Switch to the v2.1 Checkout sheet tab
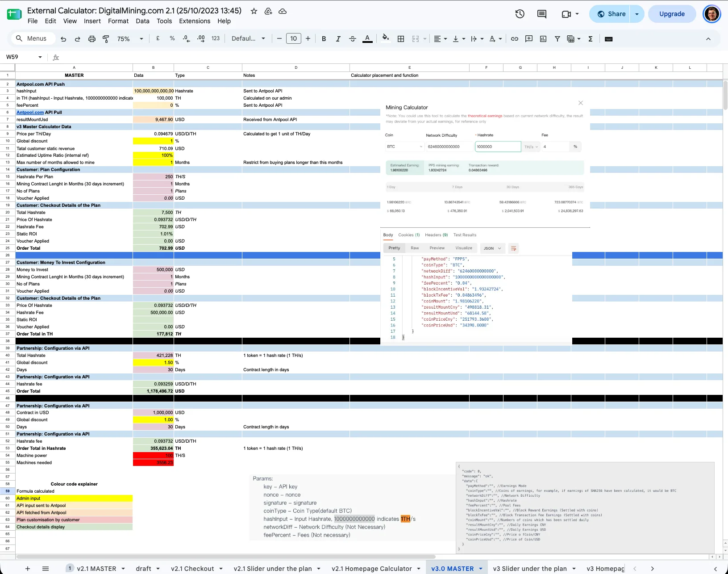Viewport: 728px width, 574px height. 192,568
